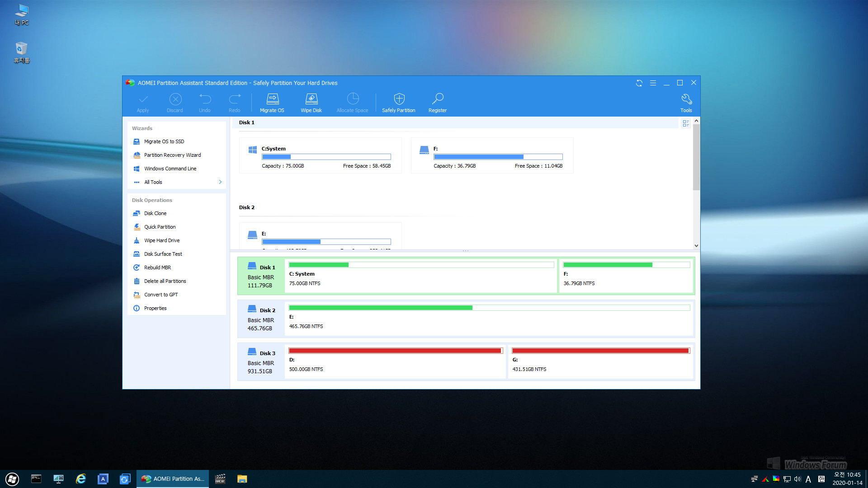Viewport: 868px width, 488px height.
Task: Open the hamburger menu in title bar
Action: pyautogui.click(x=653, y=83)
